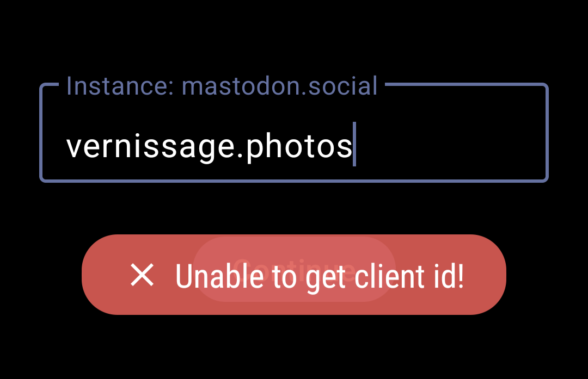
Task: Dismiss the error toast with the X icon
Action: tap(142, 275)
